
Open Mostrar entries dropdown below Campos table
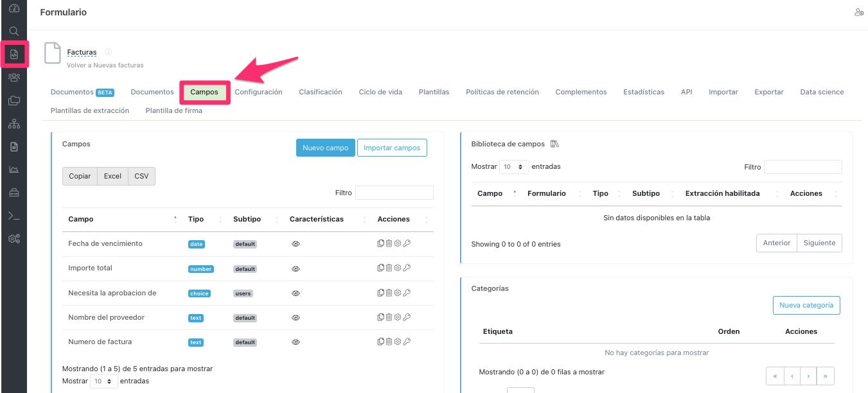point(103,381)
